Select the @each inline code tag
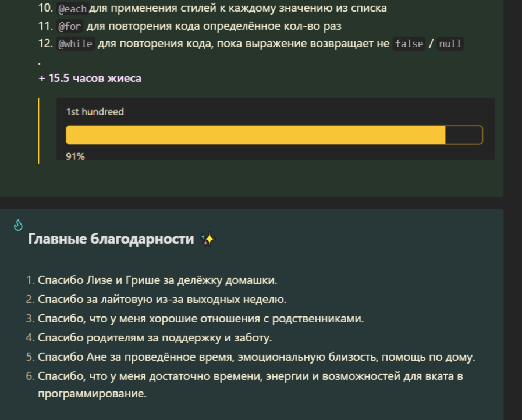Image resolution: width=522 pixels, height=420 pixels. coord(72,8)
